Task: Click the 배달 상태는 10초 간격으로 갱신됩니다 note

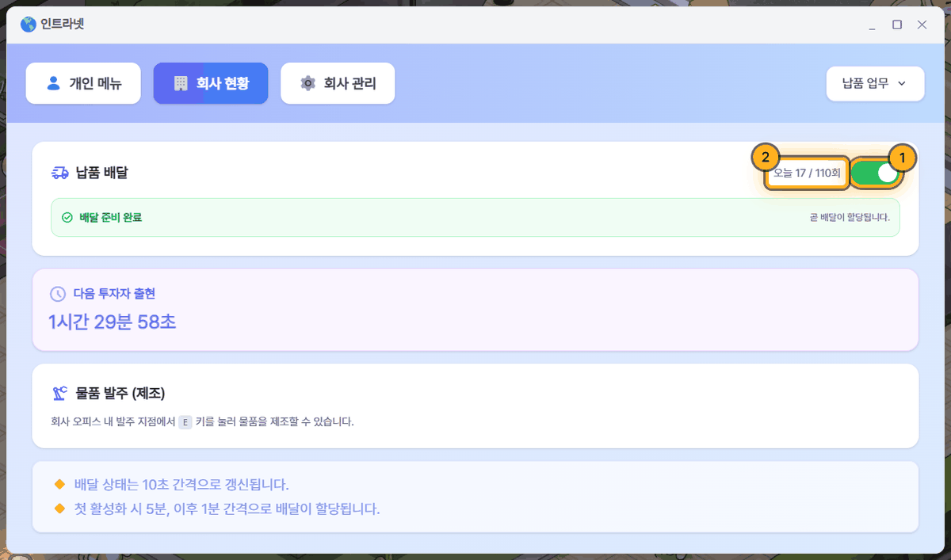Action: point(181,484)
